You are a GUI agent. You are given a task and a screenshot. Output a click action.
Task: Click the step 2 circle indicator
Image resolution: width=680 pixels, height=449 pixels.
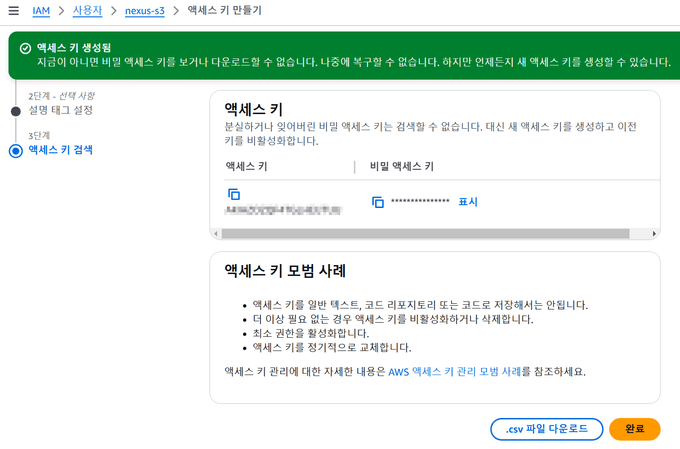15,110
